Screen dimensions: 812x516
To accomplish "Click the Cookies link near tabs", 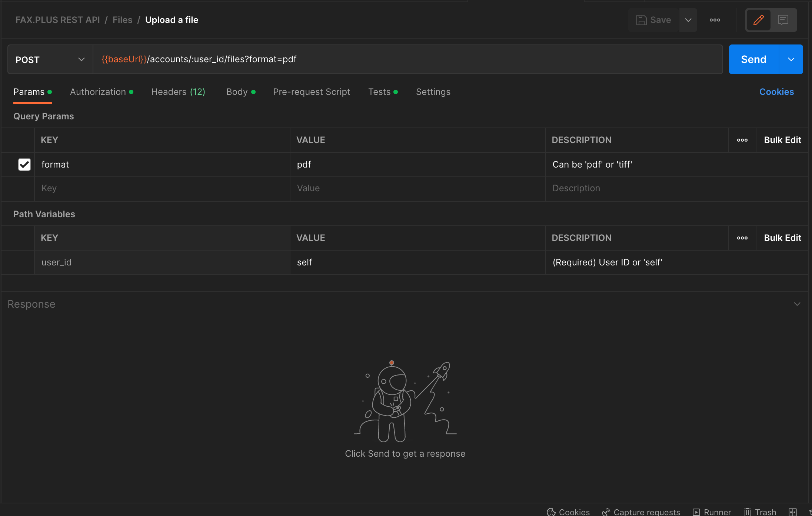I will coord(776,92).
